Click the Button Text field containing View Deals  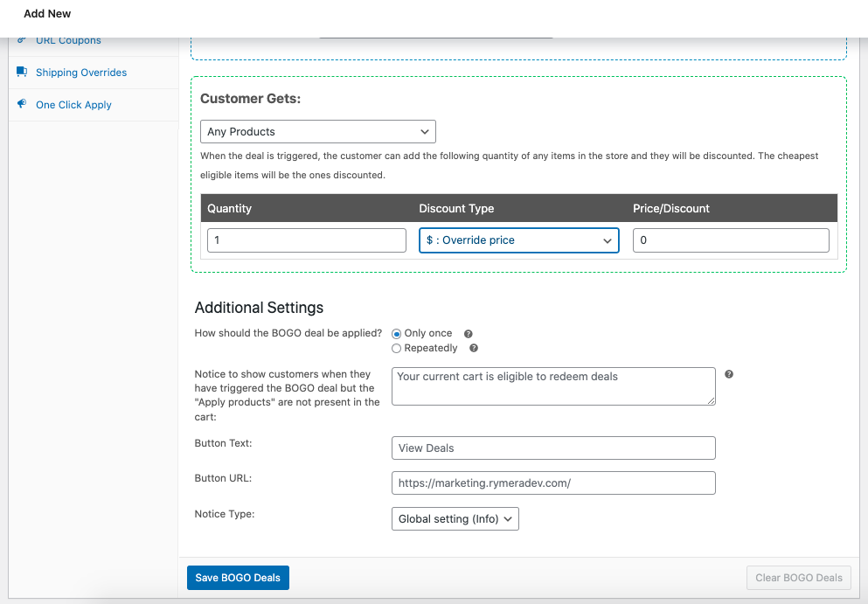(553, 448)
